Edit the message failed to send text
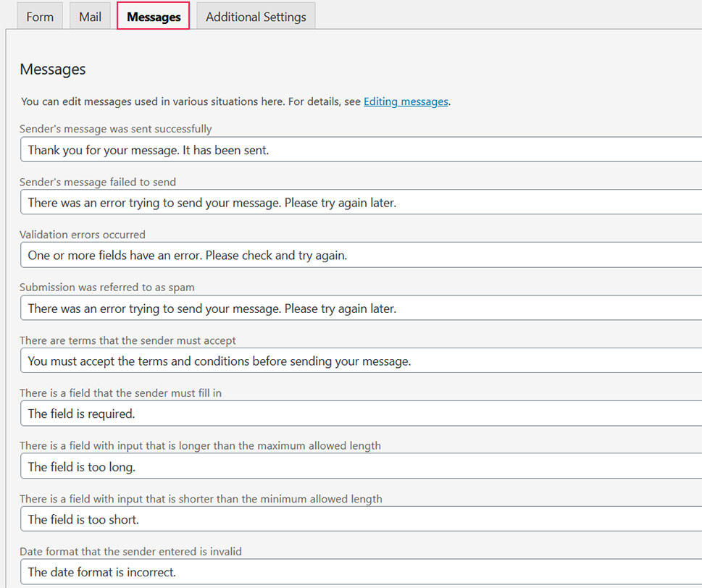 pos(290,202)
